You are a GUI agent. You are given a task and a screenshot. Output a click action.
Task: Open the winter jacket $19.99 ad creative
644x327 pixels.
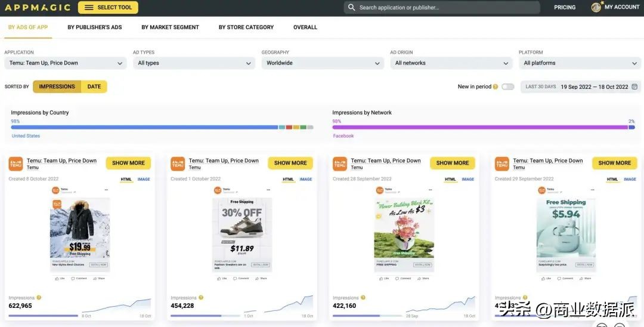pyautogui.click(x=80, y=228)
